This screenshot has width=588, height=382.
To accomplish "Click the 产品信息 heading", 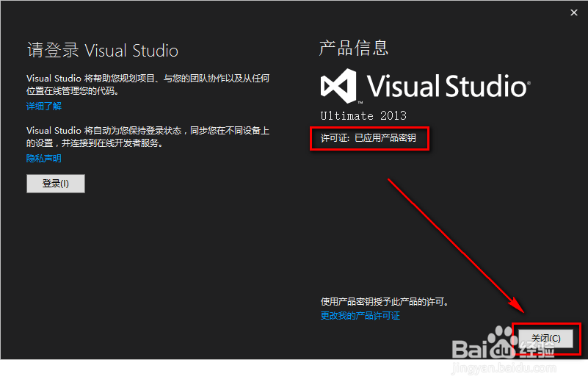I will click(354, 48).
